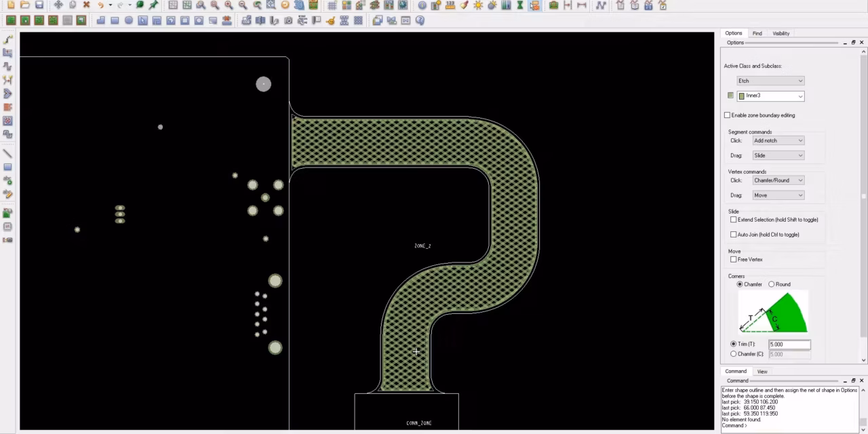Open the Chamfer/Round vertex click dropdown

click(x=778, y=180)
